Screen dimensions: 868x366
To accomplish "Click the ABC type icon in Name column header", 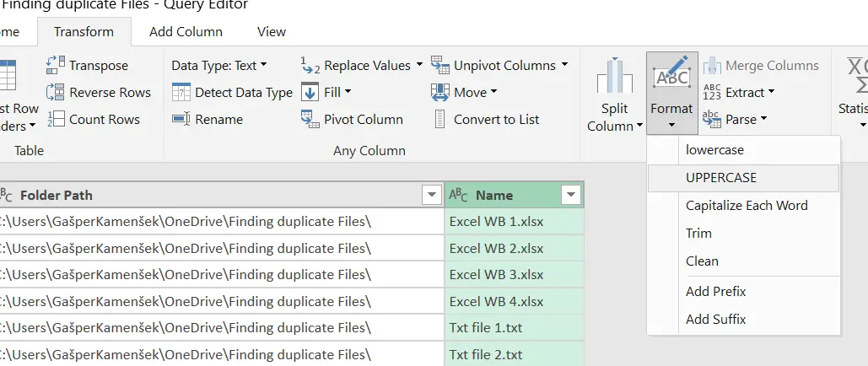I will tap(458, 195).
